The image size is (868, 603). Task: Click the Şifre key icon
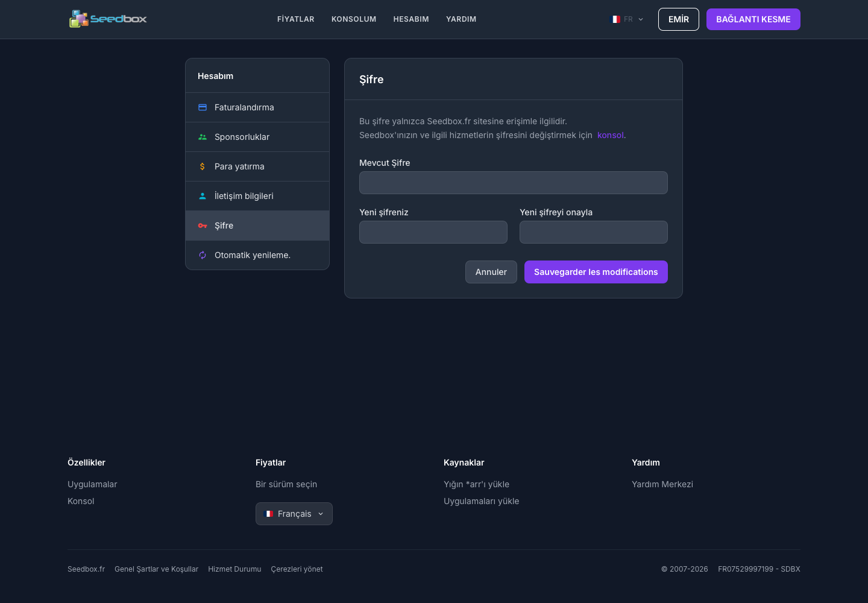(203, 226)
